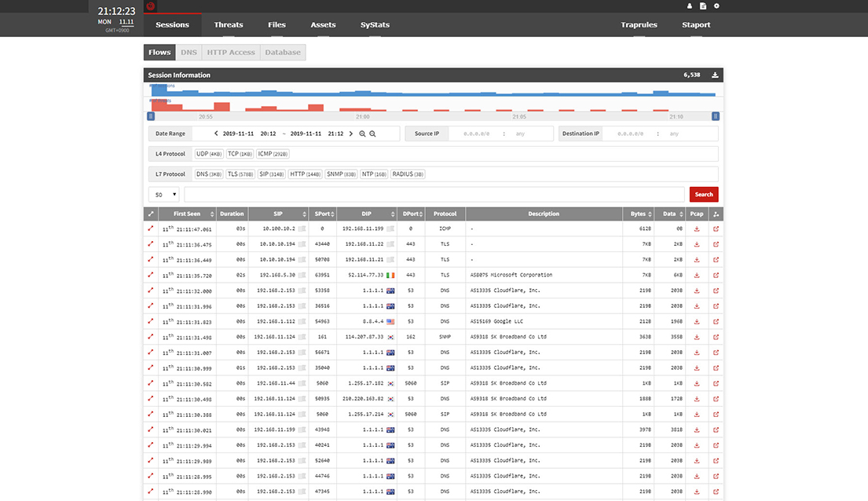Download pcap for the 21:11:47.061 ICMP row
Screen dimensions: 868x501
pos(697,229)
